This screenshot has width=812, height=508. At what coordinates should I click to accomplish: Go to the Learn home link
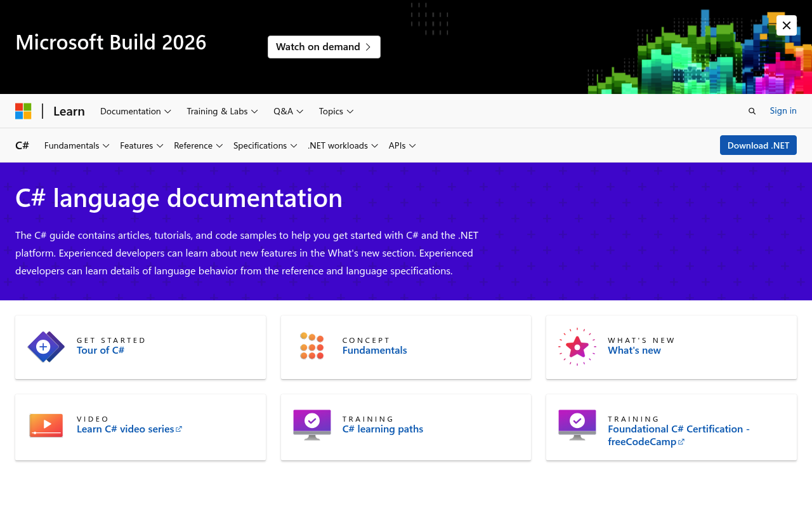[x=69, y=111]
